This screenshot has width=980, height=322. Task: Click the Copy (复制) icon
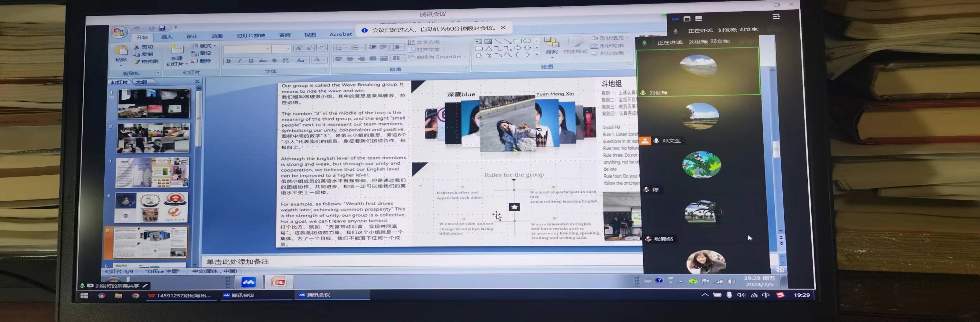point(136,54)
